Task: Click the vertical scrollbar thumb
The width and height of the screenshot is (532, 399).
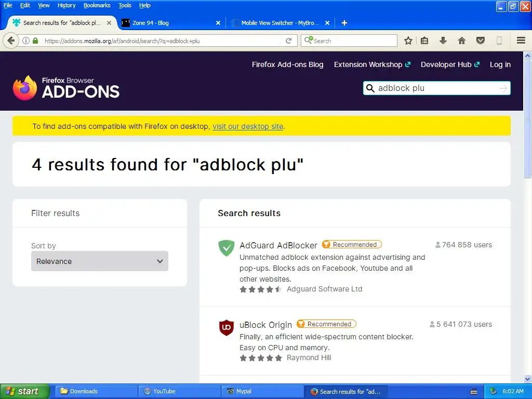Action: 528,119
